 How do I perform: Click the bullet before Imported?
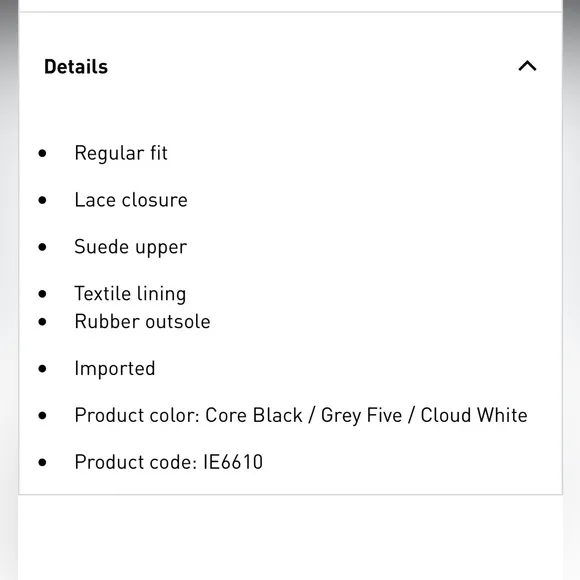(43, 368)
